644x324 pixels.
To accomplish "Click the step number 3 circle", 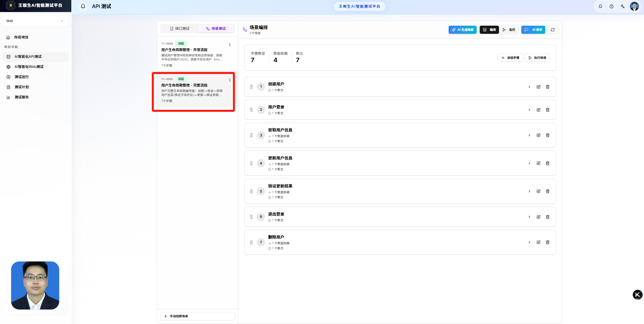I will click(261, 135).
